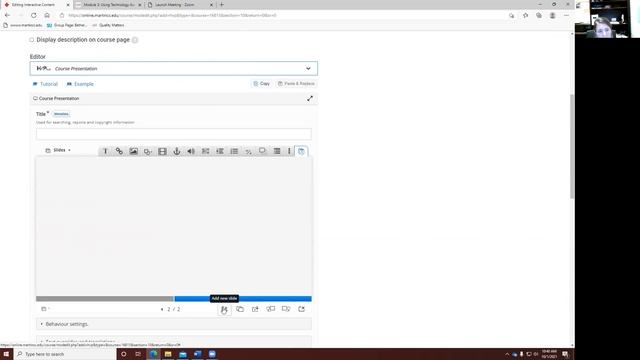Add a Multiple Choice list activity
The image size is (640, 360).
(x=234, y=151)
